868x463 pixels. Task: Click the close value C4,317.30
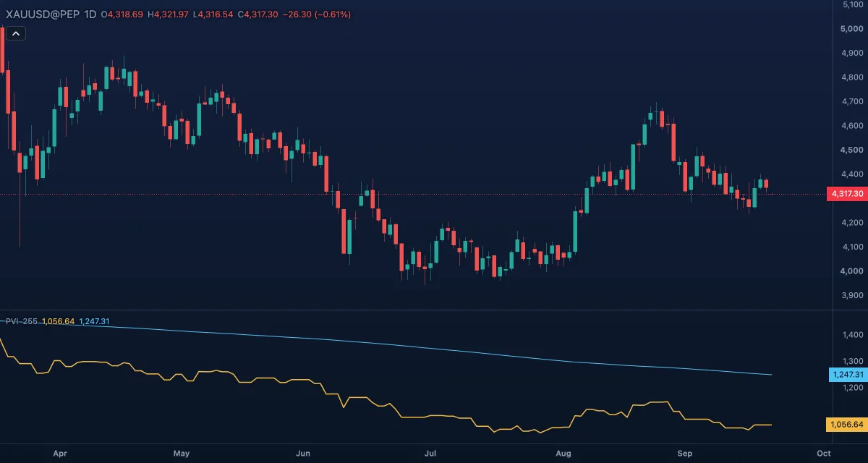click(x=258, y=14)
